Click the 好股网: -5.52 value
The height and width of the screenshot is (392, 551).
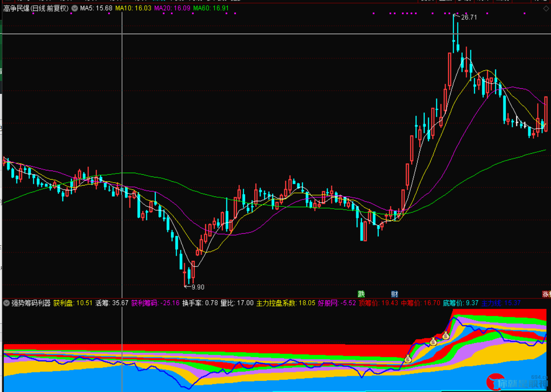(x=337, y=303)
